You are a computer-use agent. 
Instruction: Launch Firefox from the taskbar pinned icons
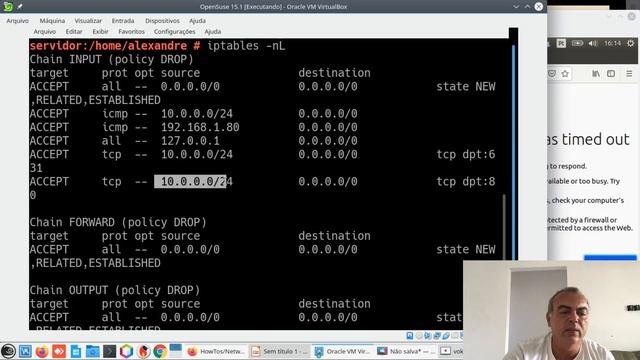click(42, 351)
